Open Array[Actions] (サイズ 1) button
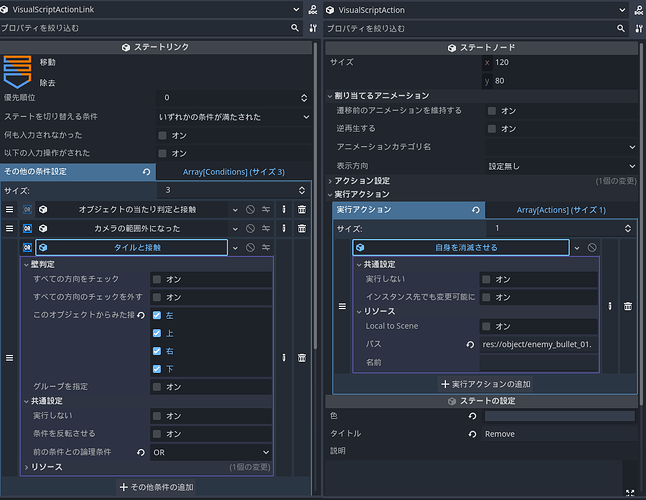646x500 pixels. click(561, 210)
